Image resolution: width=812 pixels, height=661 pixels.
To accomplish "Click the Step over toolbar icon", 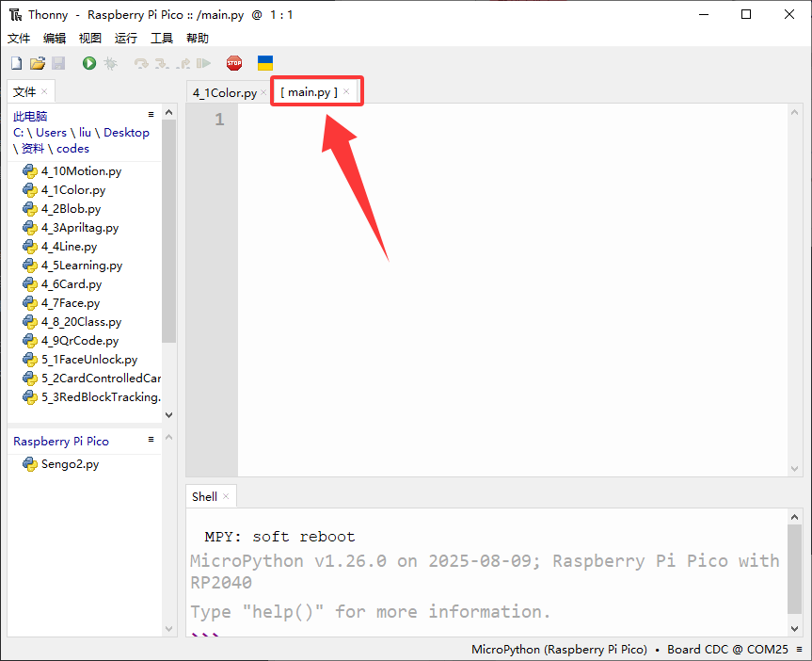I will [141, 63].
